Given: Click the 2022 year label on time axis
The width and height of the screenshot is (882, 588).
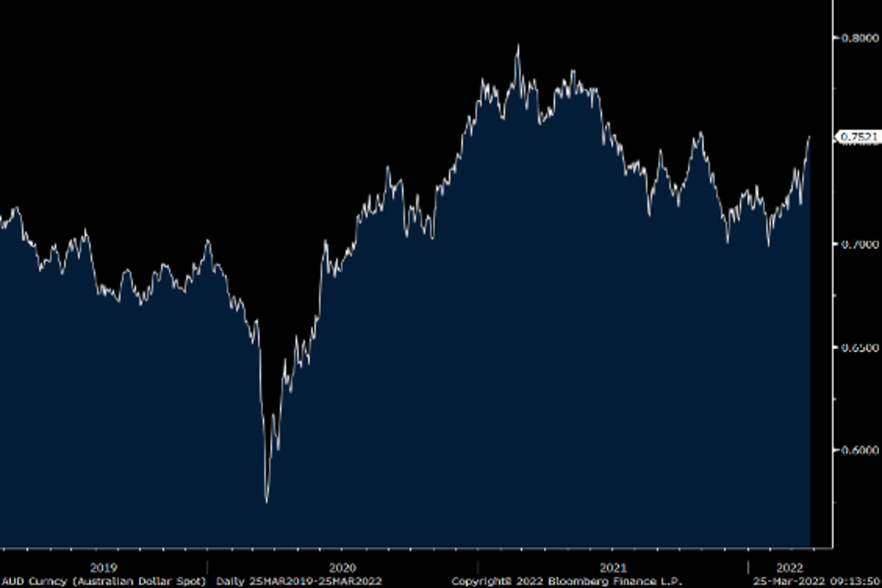Looking at the screenshot, I should pos(790,567).
